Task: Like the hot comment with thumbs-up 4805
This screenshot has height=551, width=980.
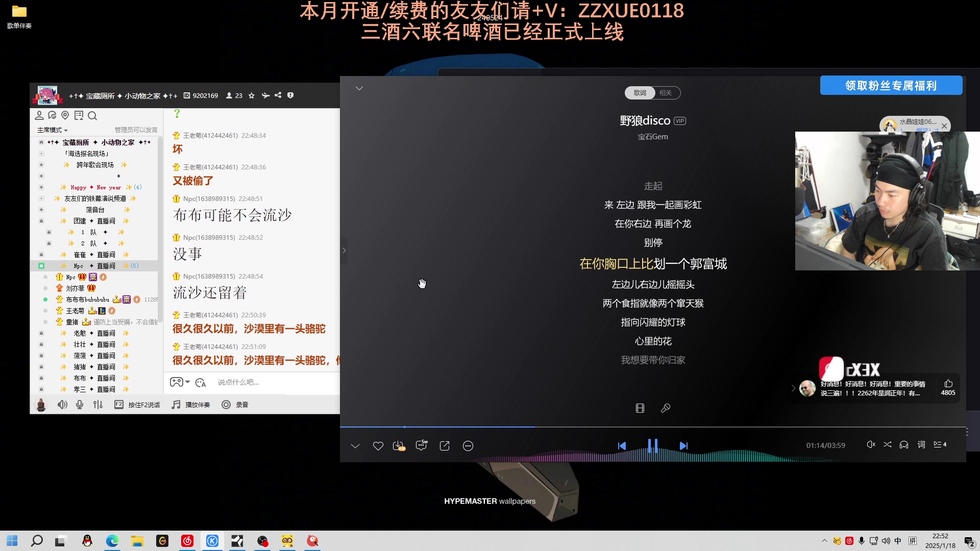Action: [948, 387]
